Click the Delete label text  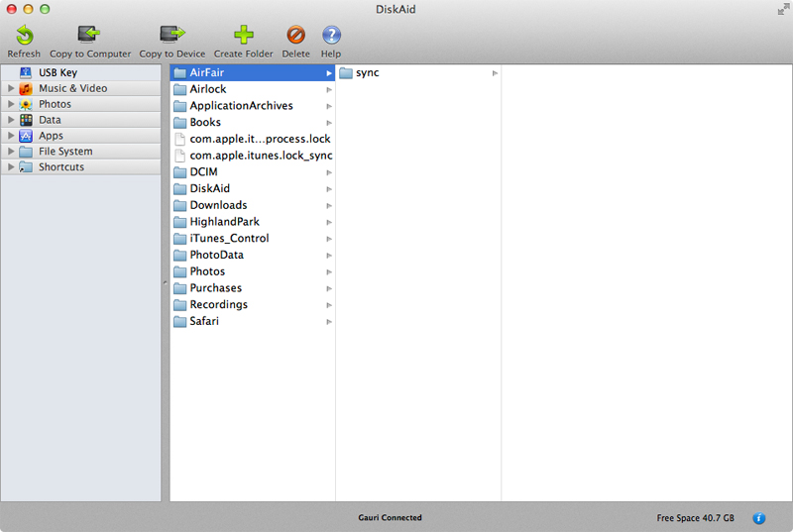(x=295, y=53)
